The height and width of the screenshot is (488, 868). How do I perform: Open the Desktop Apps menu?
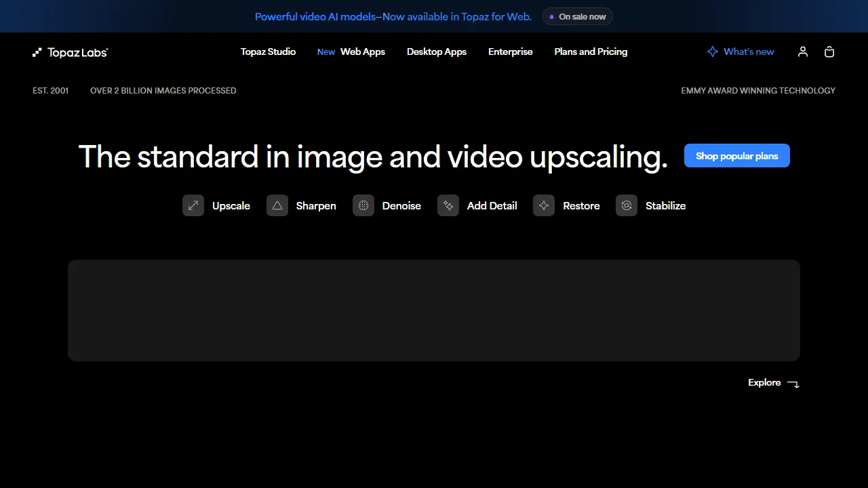(x=437, y=52)
